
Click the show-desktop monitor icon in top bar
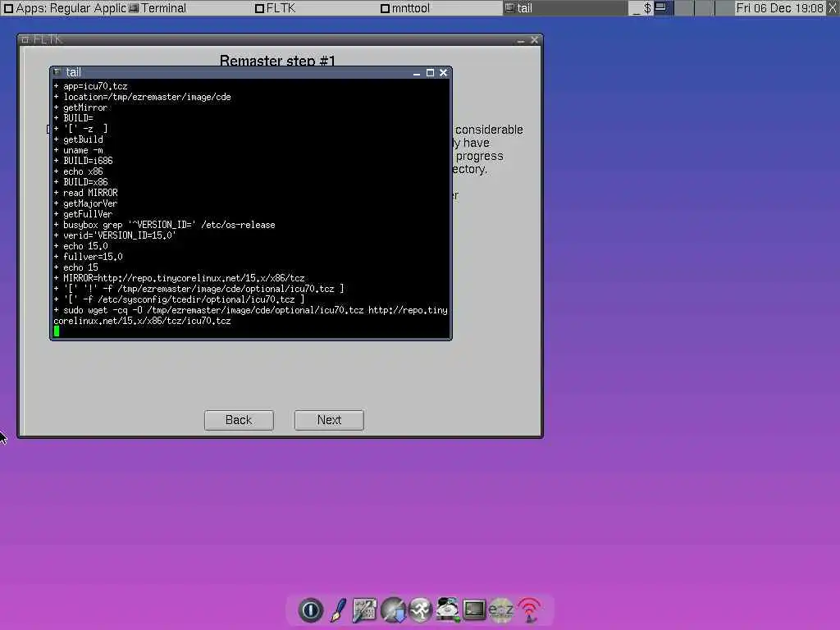661,7
